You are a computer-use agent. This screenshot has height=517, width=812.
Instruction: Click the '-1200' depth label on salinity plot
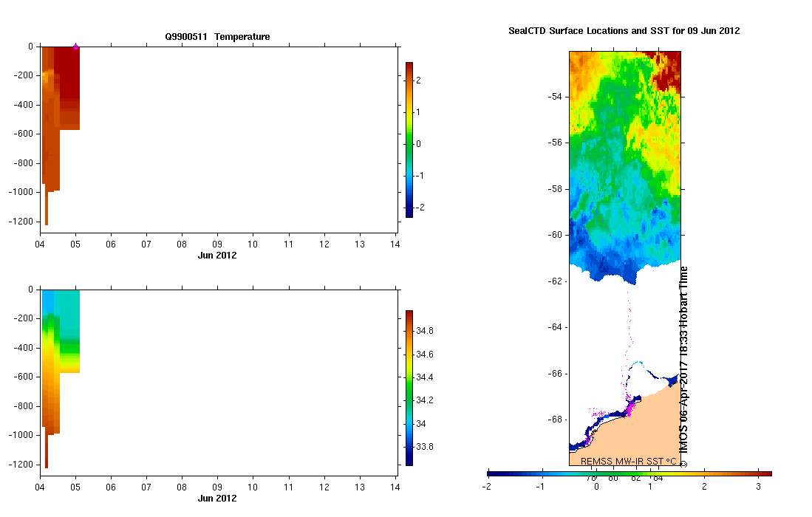pyautogui.click(x=21, y=465)
